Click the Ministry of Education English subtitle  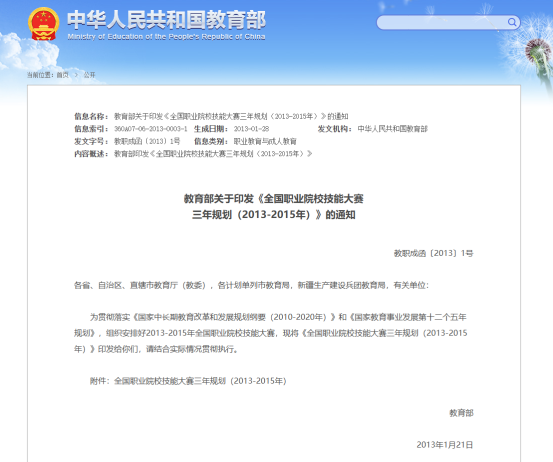coord(166,37)
